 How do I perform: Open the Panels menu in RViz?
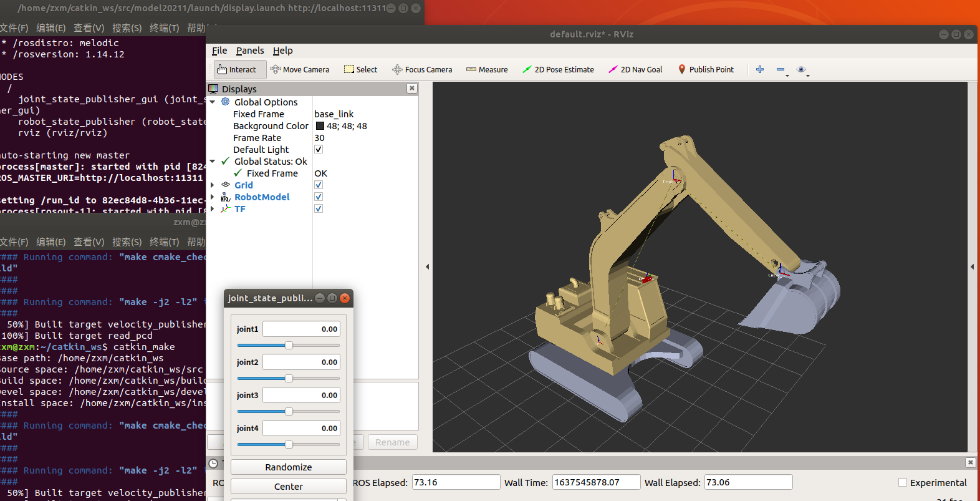(250, 51)
